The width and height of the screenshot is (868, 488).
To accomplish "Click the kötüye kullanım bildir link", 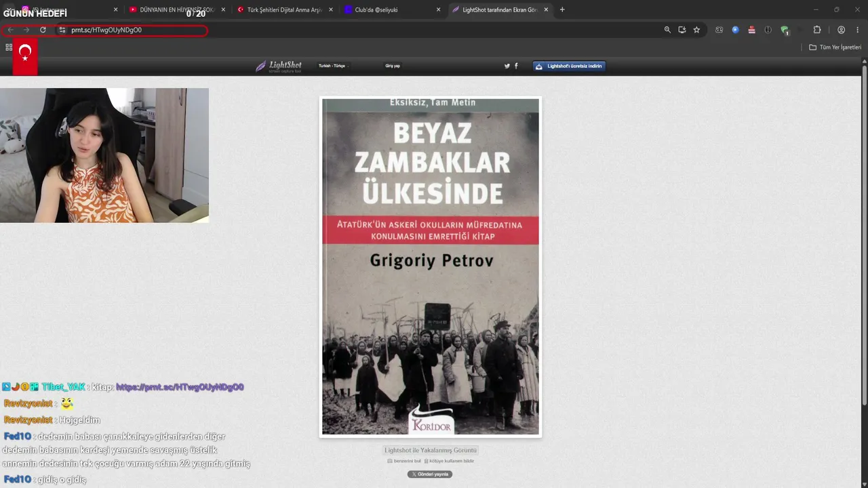I will (x=449, y=461).
